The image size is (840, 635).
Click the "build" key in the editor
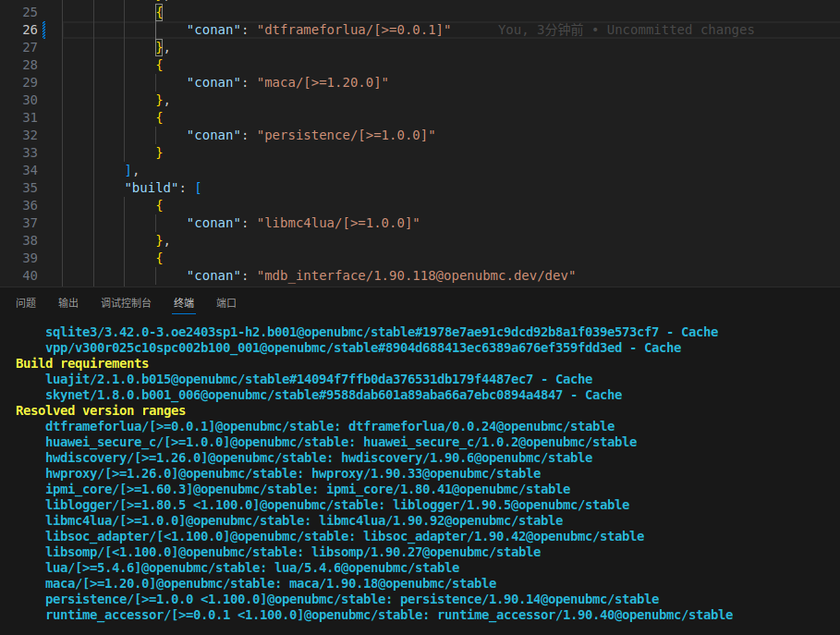(152, 188)
